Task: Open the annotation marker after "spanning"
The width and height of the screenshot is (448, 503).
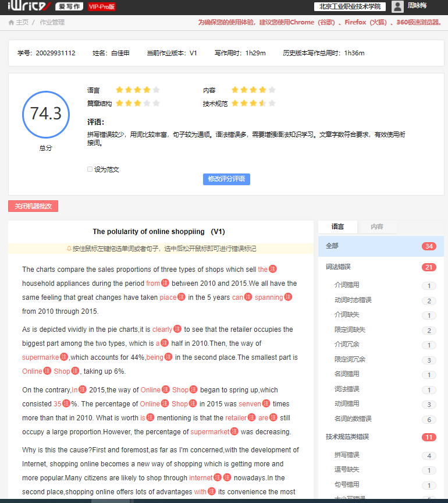Action: 288,297
